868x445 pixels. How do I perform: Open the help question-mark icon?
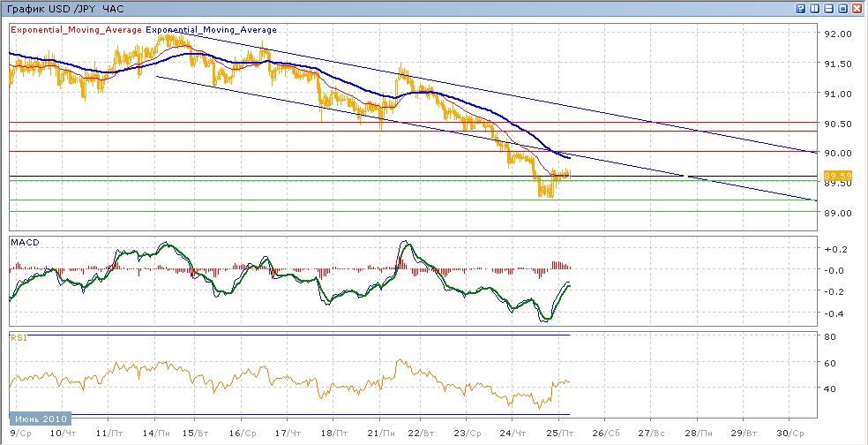[800, 8]
